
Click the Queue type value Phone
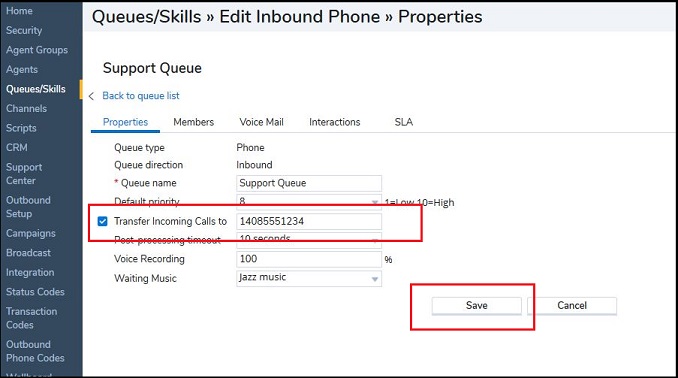click(x=250, y=148)
